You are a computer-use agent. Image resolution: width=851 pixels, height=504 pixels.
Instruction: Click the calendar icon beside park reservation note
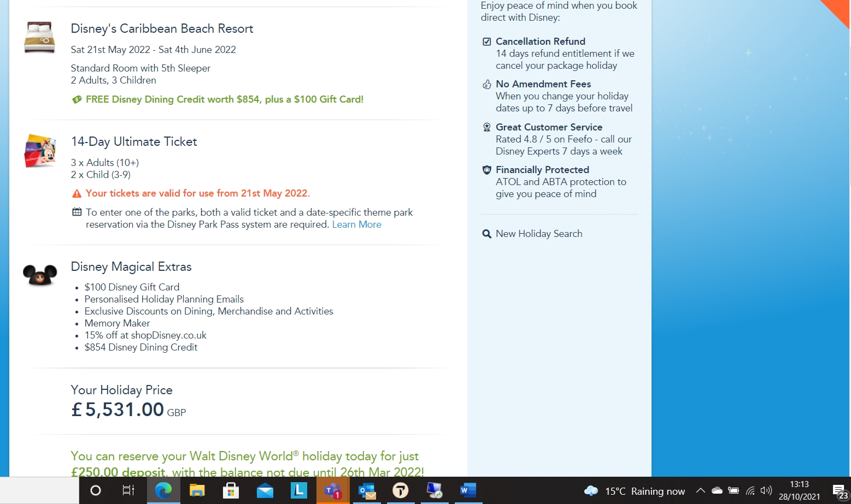(x=77, y=212)
